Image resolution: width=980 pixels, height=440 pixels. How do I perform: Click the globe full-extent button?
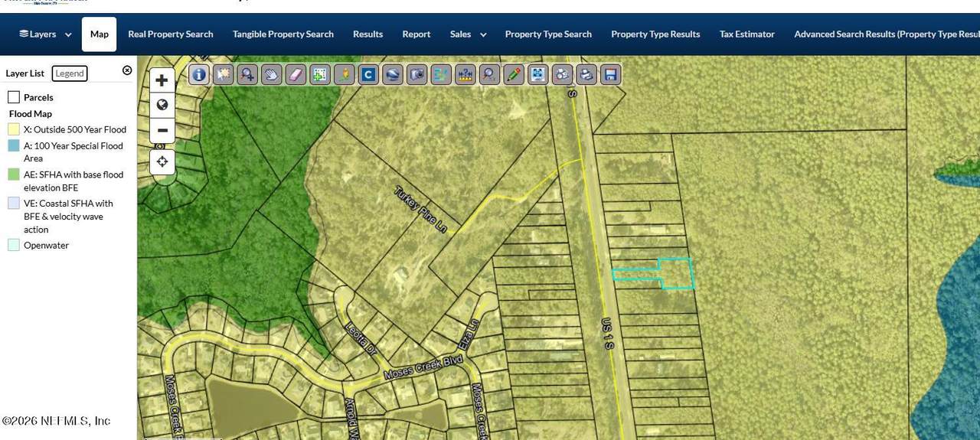coord(162,105)
